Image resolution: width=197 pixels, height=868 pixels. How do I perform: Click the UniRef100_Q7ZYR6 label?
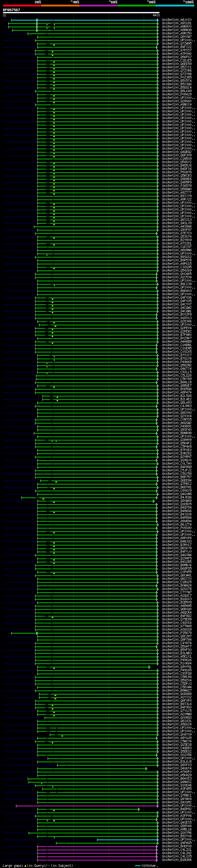tap(176, 71)
